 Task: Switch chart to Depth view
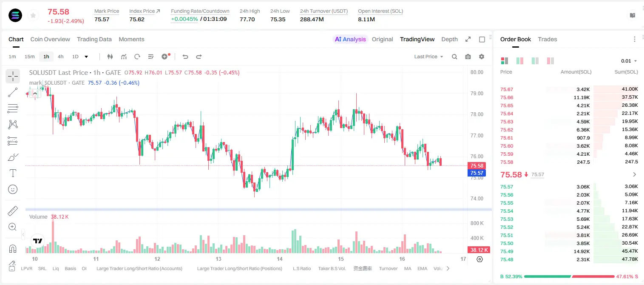(449, 39)
